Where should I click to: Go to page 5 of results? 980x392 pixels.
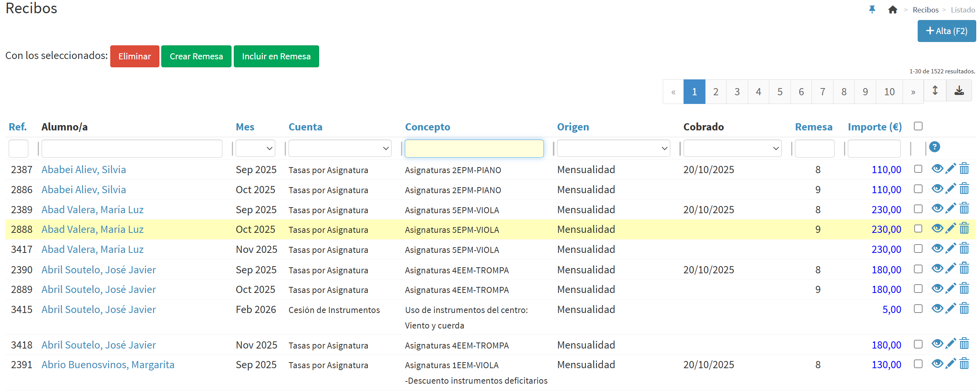point(779,91)
